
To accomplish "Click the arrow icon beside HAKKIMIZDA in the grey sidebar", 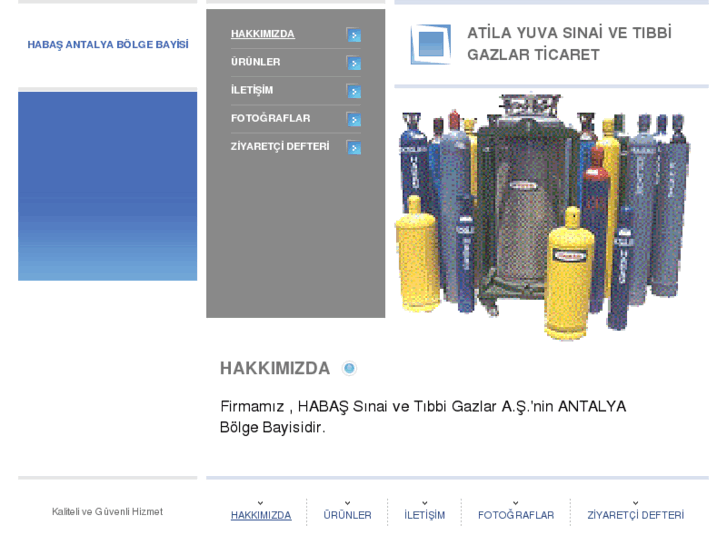I will click(353, 35).
